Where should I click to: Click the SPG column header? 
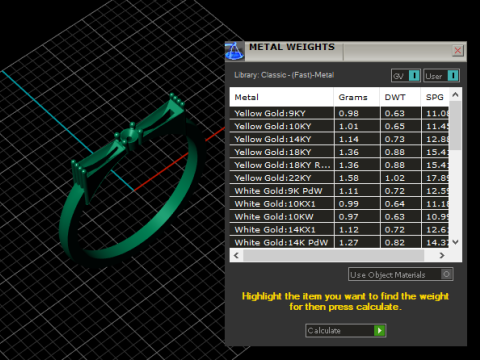click(x=435, y=97)
